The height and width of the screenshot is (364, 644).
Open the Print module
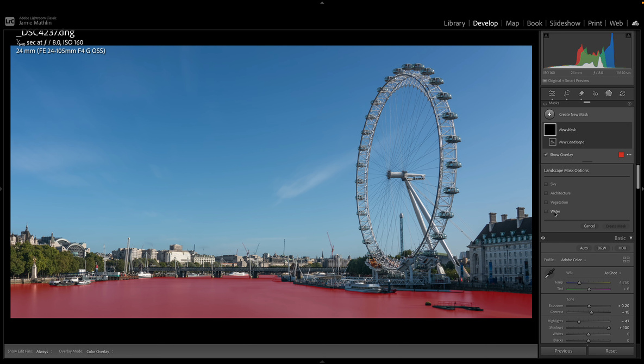(595, 23)
